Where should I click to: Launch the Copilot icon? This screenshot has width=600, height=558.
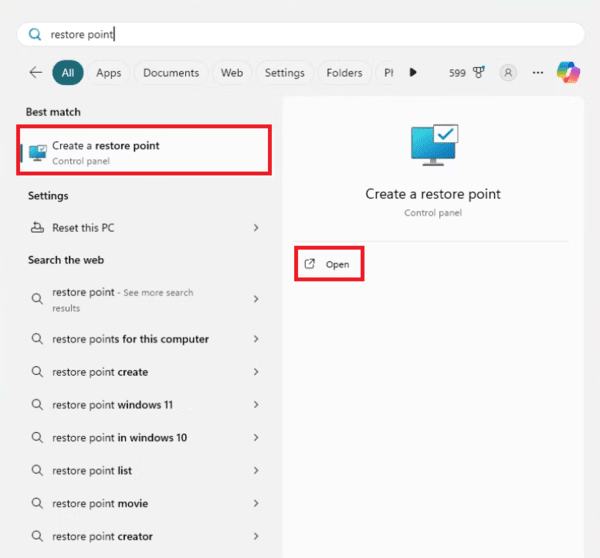(x=568, y=72)
